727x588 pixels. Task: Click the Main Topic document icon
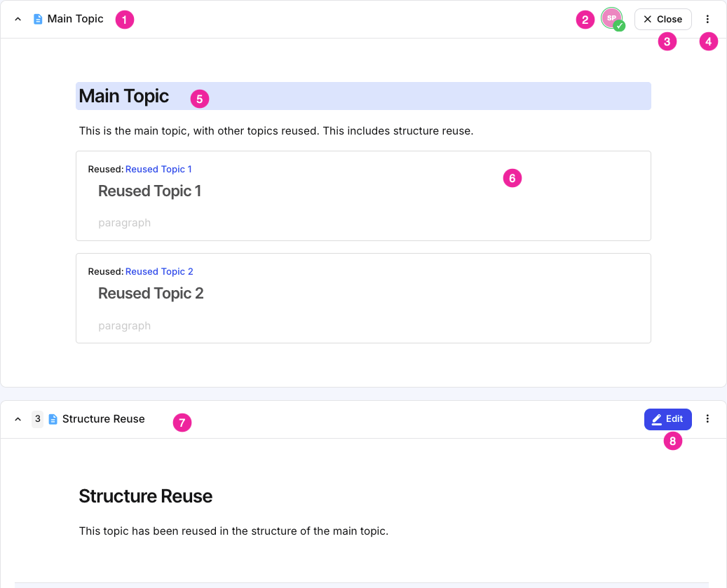pyautogui.click(x=39, y=20)
